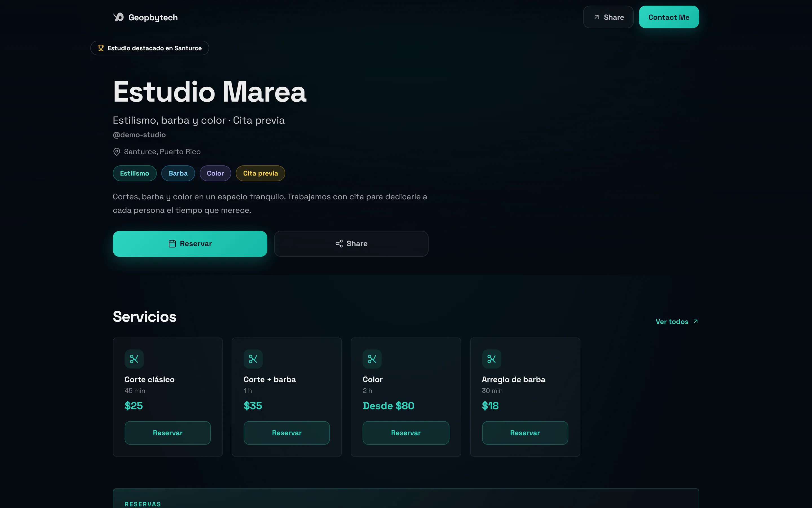Click the Share button in the top header

(608, 17)
